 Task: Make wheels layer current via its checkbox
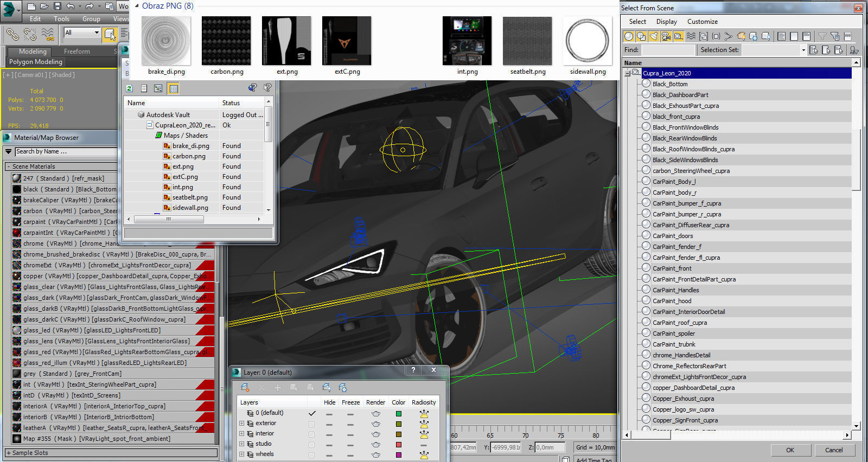(x=311, y=454)
